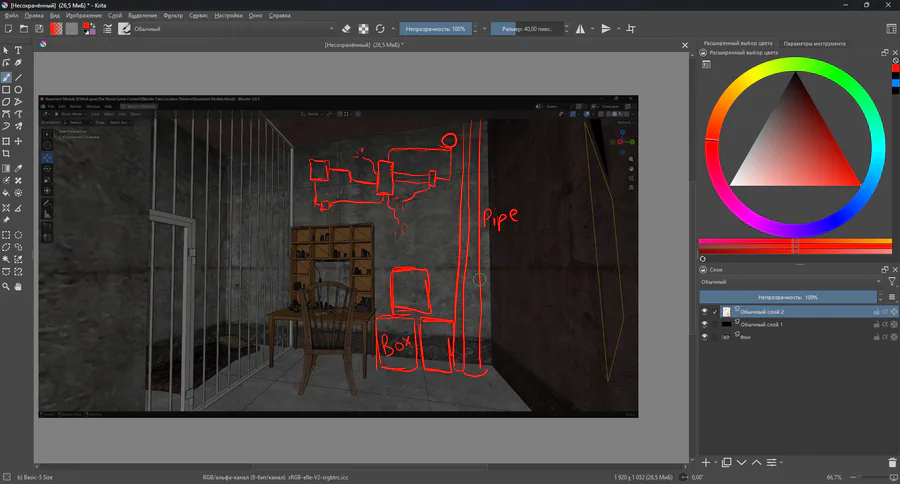Open the dropdown after the opacity slider
Viewport: 900px width, 484px height.
484,29
